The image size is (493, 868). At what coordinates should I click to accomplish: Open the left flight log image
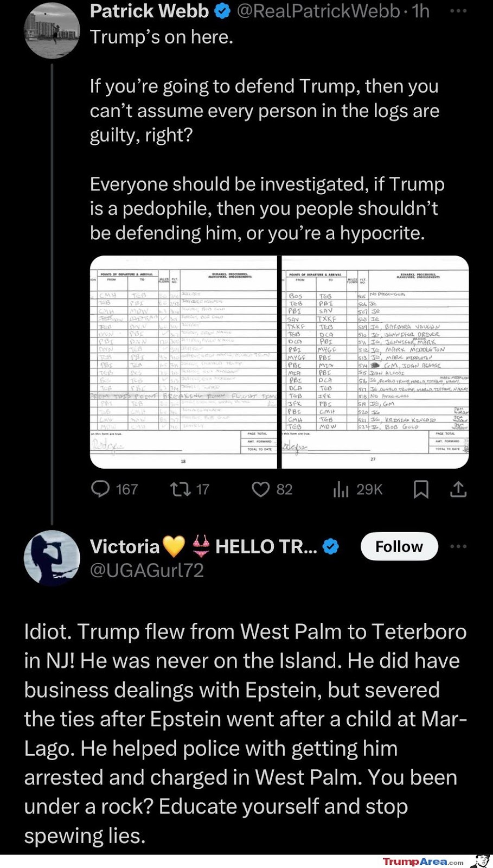click(183, 362)
